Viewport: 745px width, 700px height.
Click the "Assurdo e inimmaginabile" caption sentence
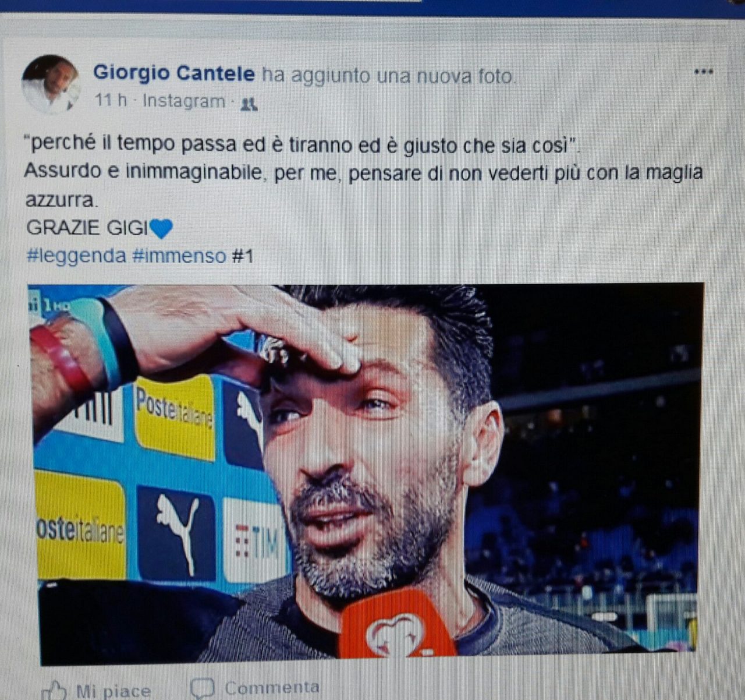click(364, 185)
